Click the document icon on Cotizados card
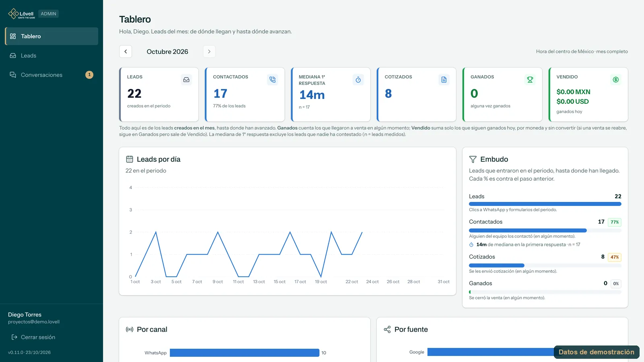This screenshot has height=362, width=644. coord(444,80)
